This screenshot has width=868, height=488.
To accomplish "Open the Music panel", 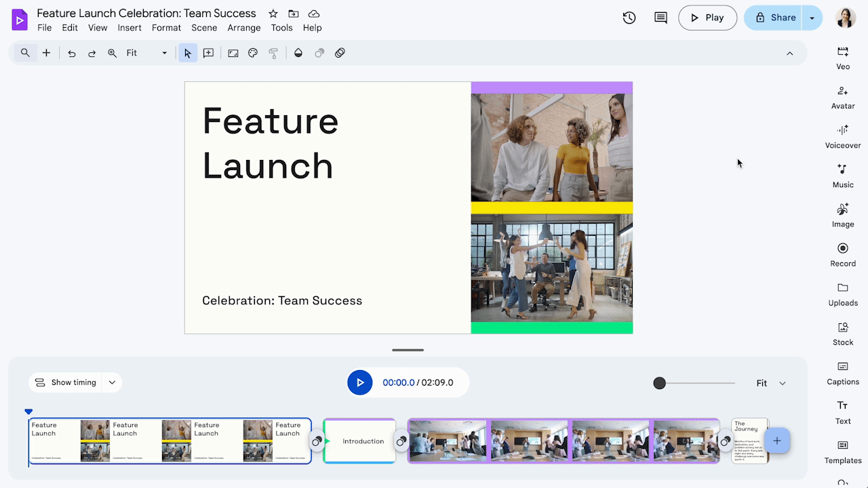I will (x=842, y=176).
